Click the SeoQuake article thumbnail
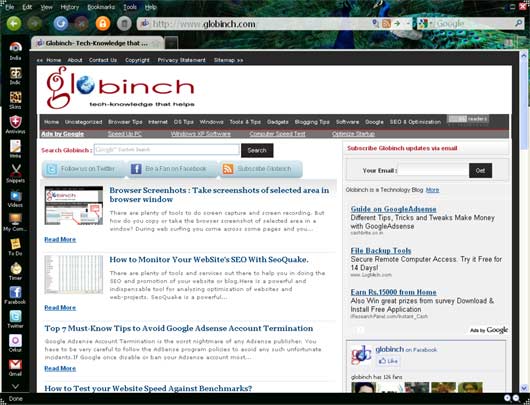The image size is (530, 405). tap(74, 275)
